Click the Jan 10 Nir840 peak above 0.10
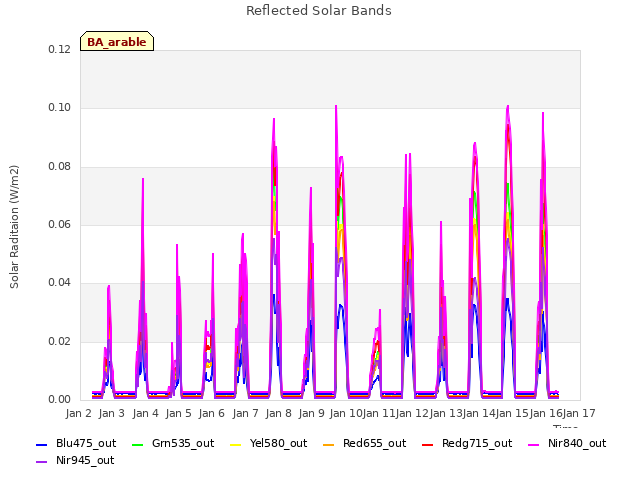 coord(336,107)
